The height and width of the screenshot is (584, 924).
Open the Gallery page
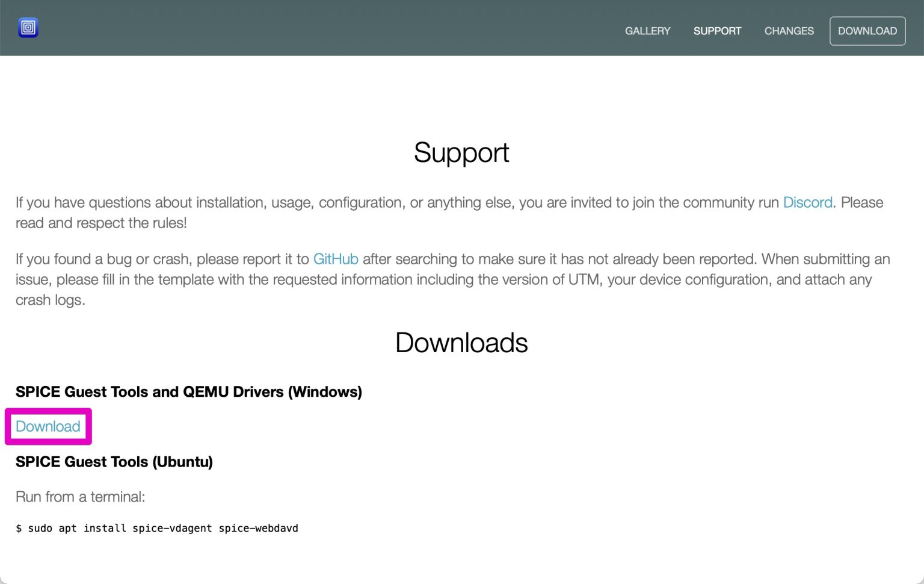tap(647, 31)
